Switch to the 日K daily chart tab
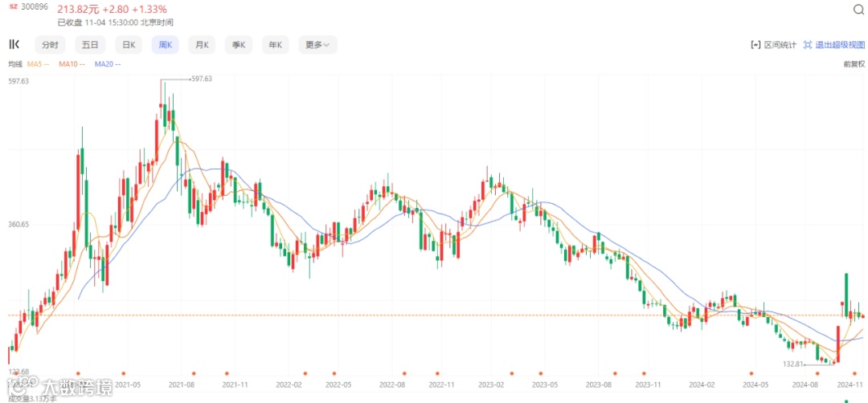 [x=128, y=45]
